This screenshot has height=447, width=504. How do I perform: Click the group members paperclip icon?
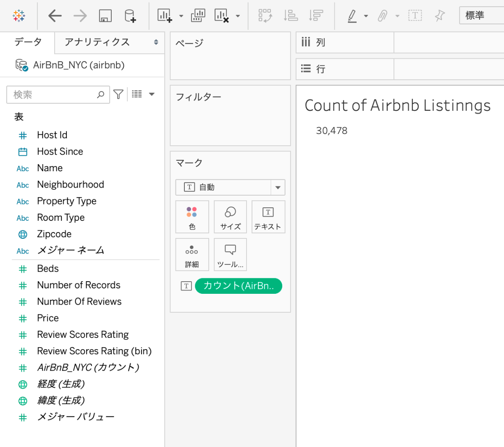(383, 16)
